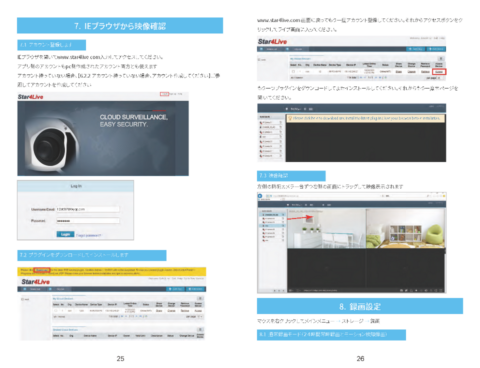Click the lightbulb icon in plugin notice

(x=290, y=118)
